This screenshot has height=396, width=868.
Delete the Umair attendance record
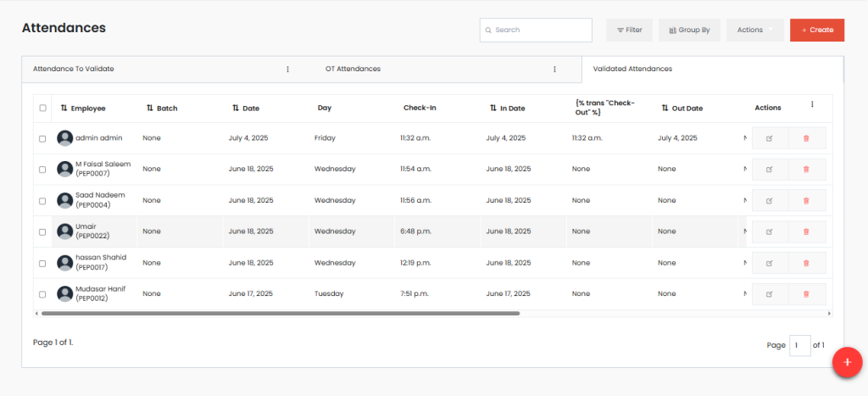(806, 231)
